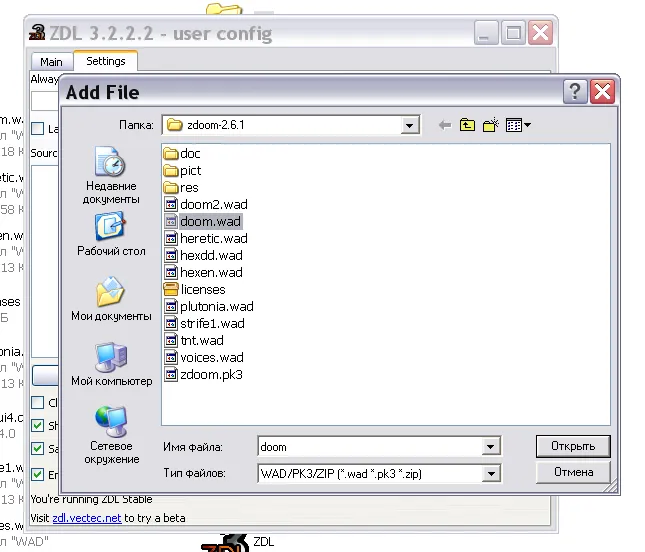Toggle the checked box beginning with 'Sh'
Image resolution: width=645 pixels, height=552 pixels.
pos(38,425)
